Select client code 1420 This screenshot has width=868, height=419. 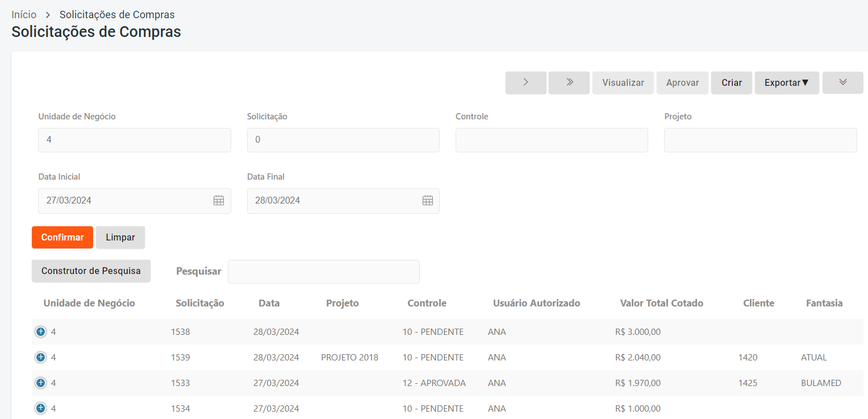[748, 358]
